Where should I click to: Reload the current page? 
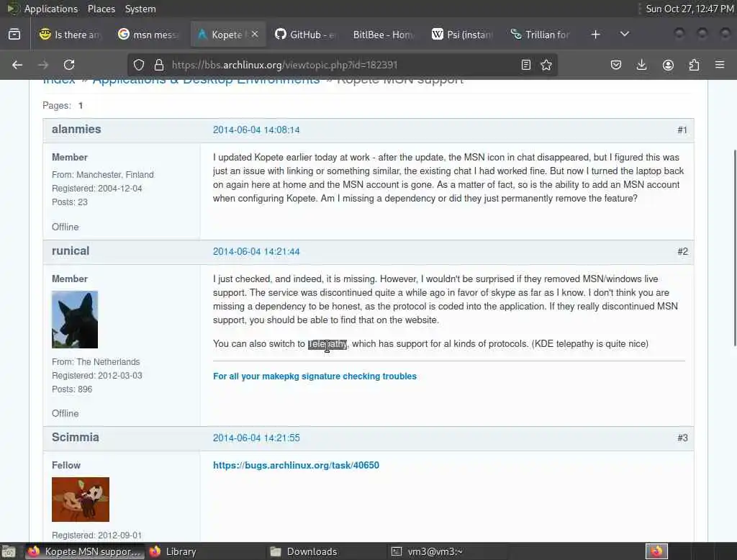69,65
